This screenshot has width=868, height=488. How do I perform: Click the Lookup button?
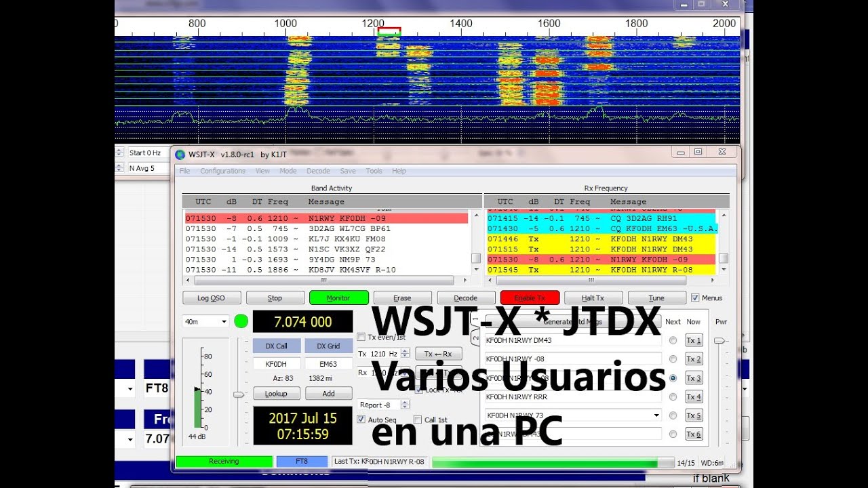click(x=277, y=393)
